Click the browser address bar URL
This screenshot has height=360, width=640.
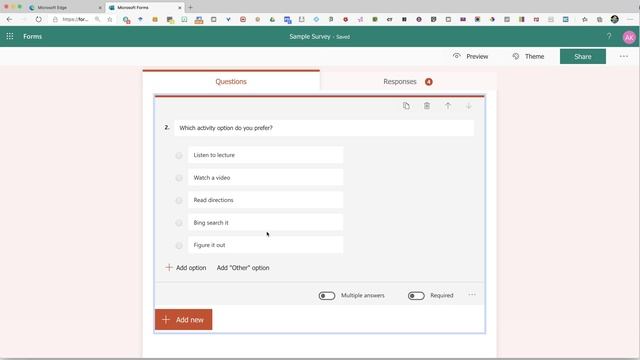pyautogui.click(x=76, y=19)
